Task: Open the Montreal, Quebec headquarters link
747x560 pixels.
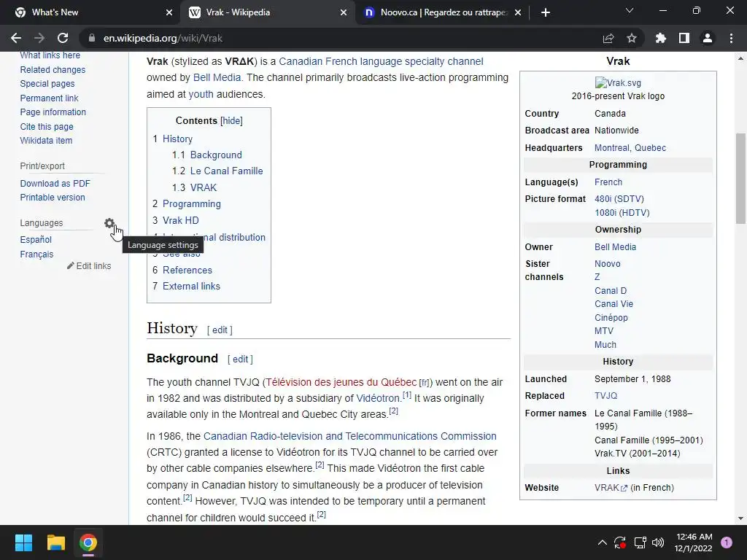Action: (x=630, y=147)
